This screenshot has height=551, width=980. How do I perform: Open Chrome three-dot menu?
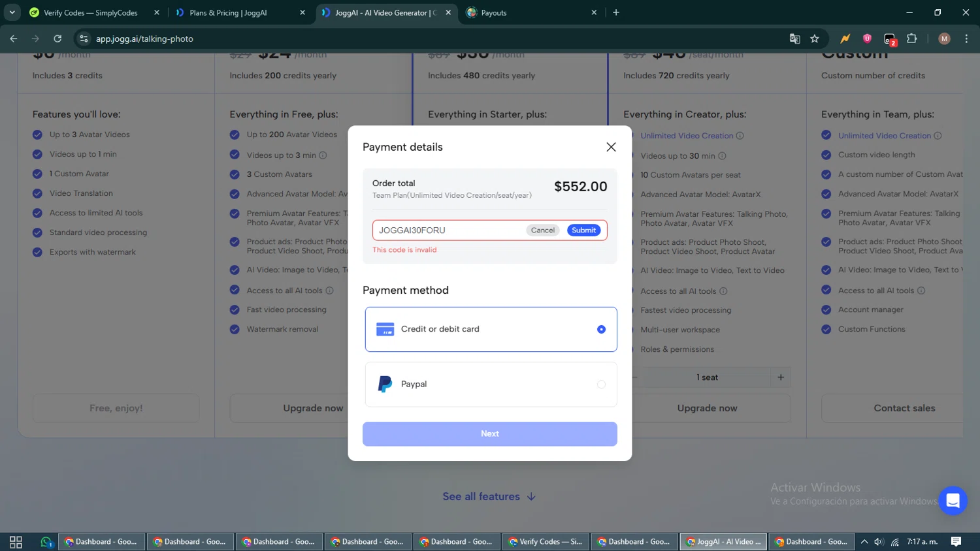pos(966,39)
